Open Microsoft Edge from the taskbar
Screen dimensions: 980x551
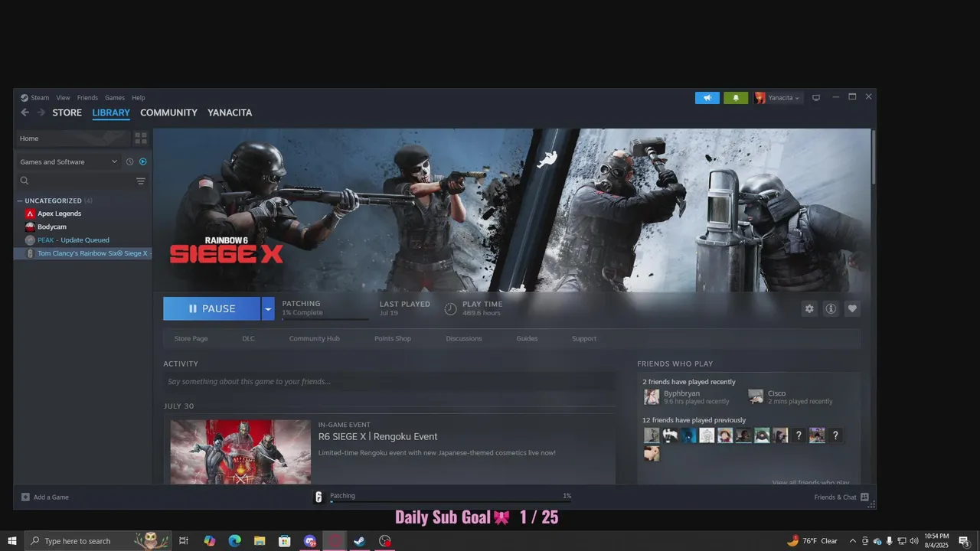234,541
